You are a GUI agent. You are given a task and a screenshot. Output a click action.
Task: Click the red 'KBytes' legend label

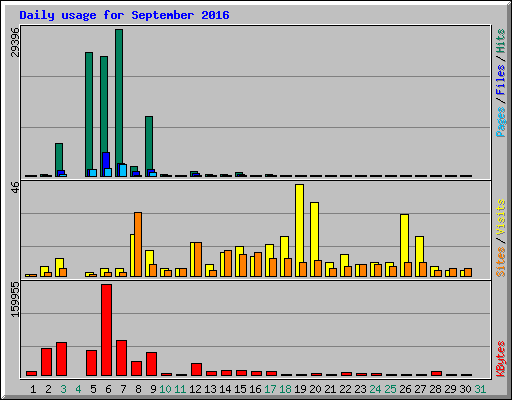(501, 359)
